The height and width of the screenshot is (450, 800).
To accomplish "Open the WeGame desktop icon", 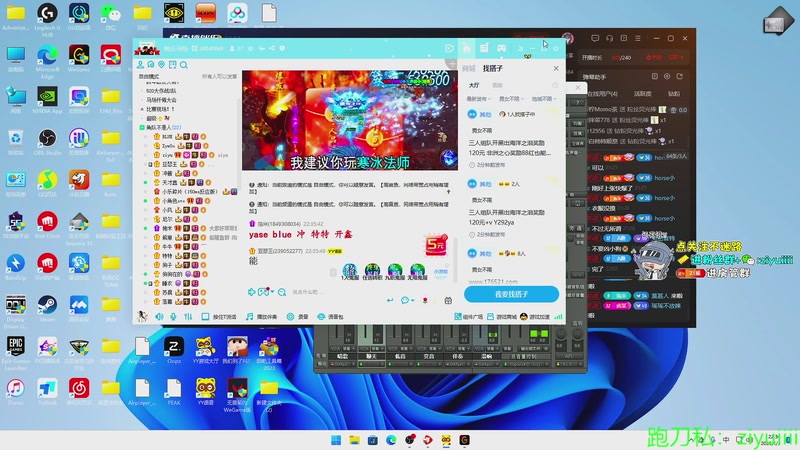I will (x=79, y=58).
